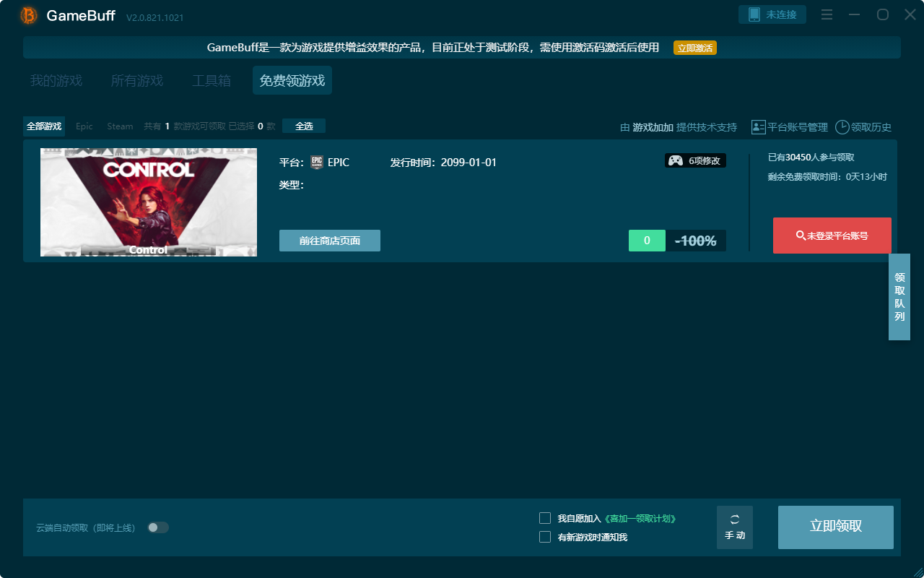Image resolution: width=924 pixels, height=578 pixels.
Task: Click the Control game cover image
Action: [148, 202]
